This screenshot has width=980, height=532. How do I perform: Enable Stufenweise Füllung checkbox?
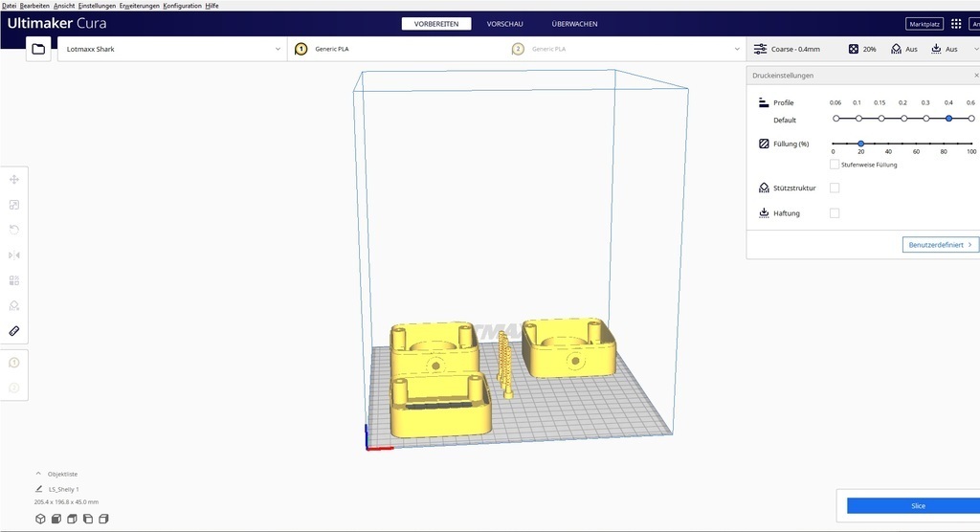[835, 165]
